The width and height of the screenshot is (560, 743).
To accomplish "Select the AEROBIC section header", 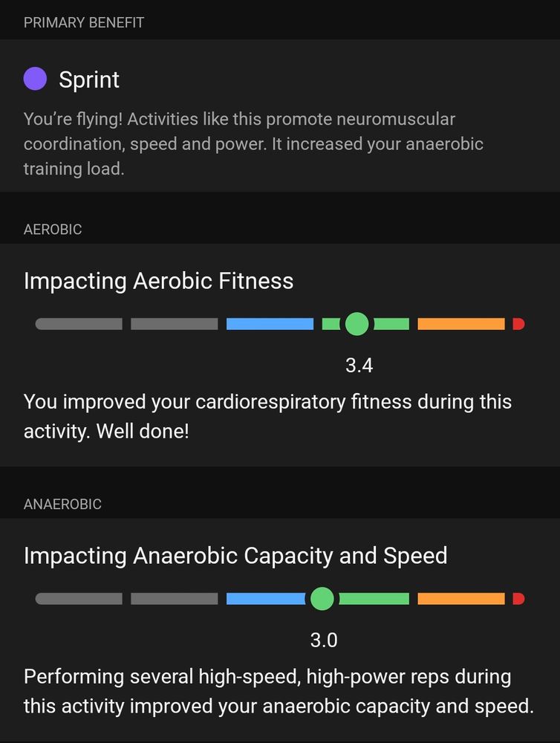I will [x=53, y=230].
